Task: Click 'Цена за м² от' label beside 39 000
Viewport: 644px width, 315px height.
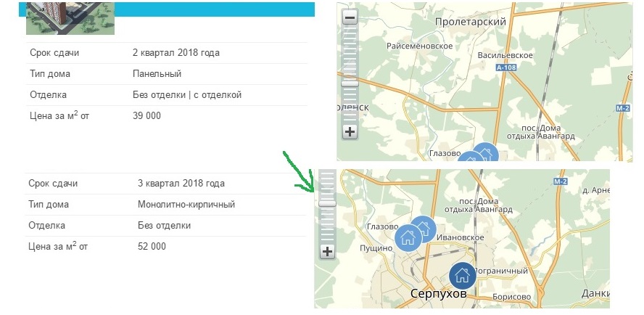Action: (x=59, y=115)
